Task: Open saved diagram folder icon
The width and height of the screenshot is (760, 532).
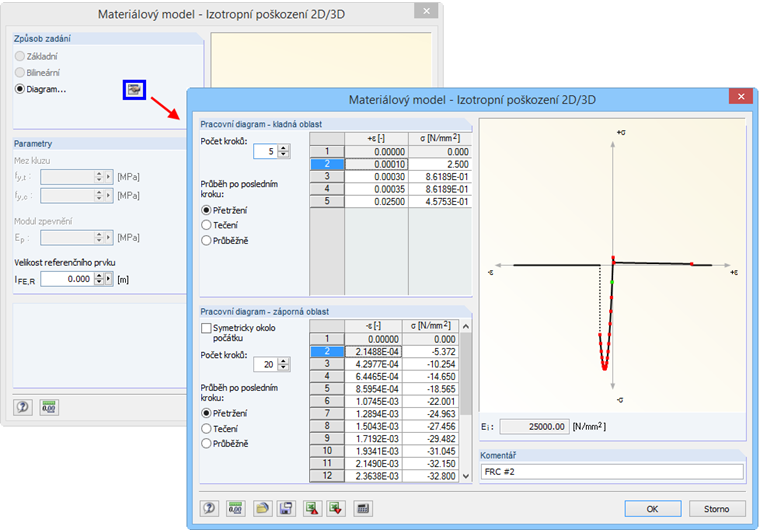Action: [x=262, y=508]
